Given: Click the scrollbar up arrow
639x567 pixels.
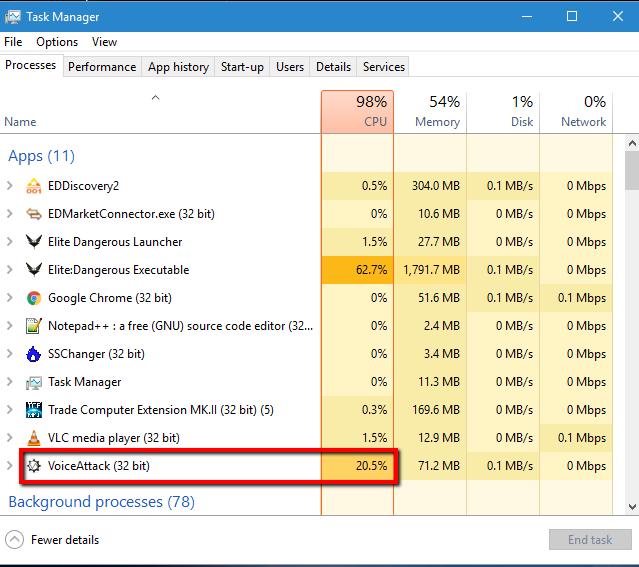Looking at the screenshot, I should [632, 143].
